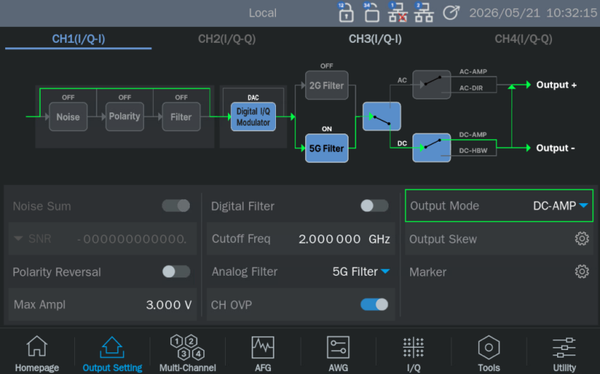Click the Output + label
The height and width of the screenshot is (374, 600).
pyautogui.click(x=556, y=85)
